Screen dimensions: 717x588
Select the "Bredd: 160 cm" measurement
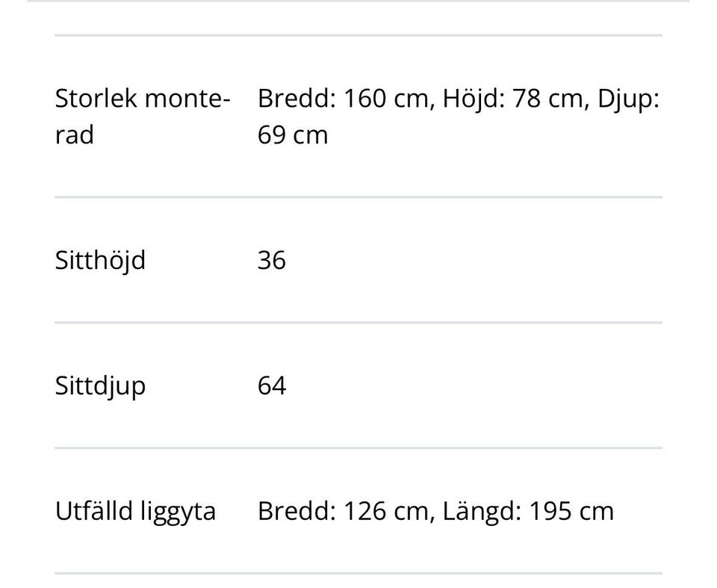345,99
